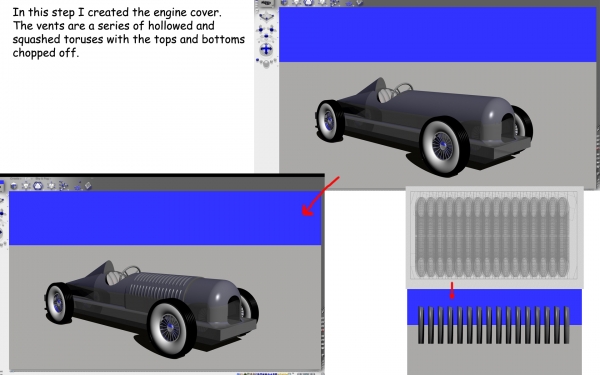Viewport: 600px width, 375px height.
Task: Click the nano preview thumbnail in upper-right window
Action: tap(266, 3)
